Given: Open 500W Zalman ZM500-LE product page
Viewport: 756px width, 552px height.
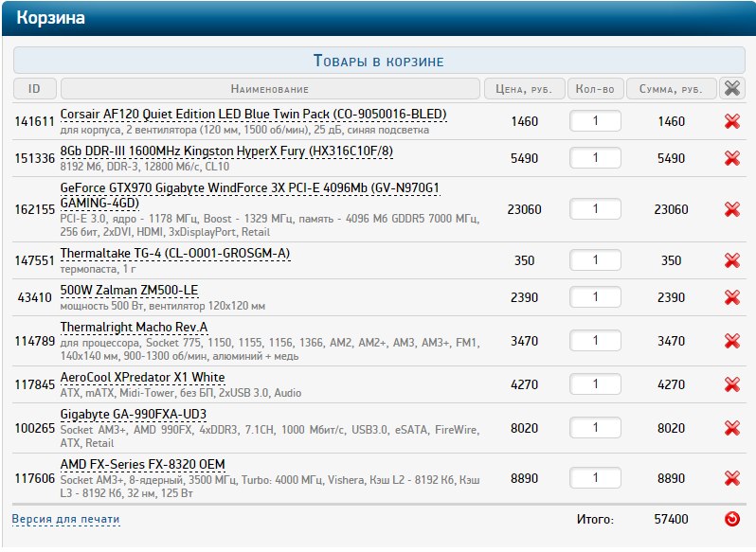Looking at the screenshot, I should pyautogui.click(x=129, y=291).
